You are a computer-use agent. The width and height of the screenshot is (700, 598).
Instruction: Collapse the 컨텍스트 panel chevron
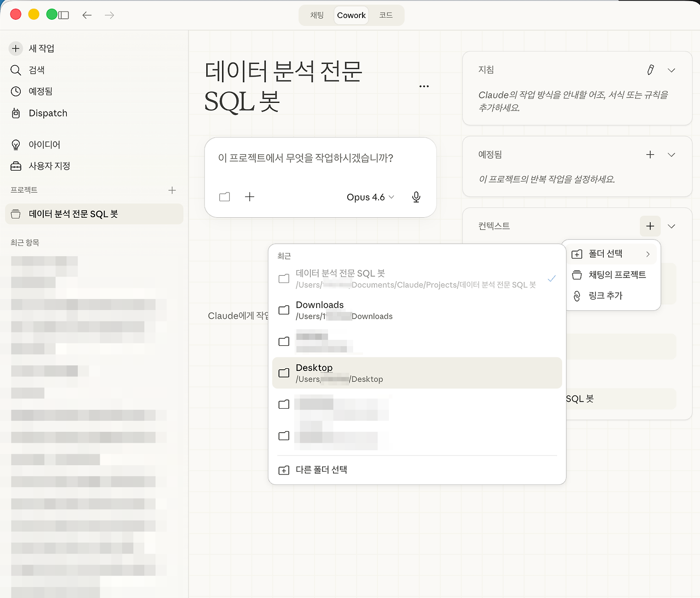(x=672, y=226)
